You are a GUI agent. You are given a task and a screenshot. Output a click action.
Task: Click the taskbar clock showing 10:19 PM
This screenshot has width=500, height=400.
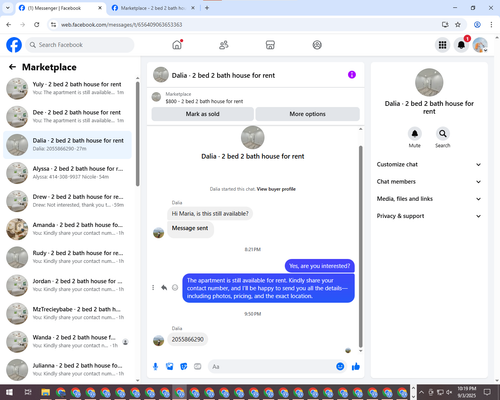tap(467, 392)
